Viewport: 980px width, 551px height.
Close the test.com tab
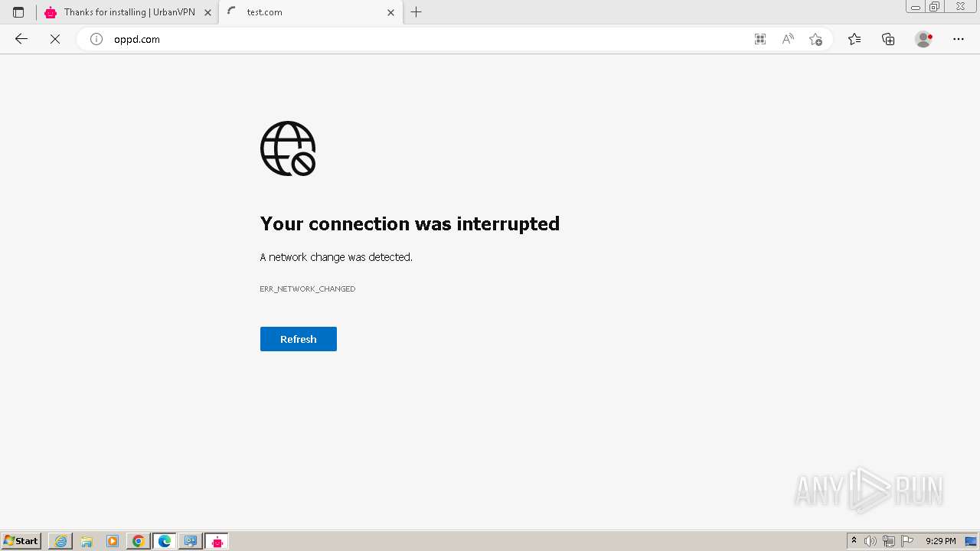(390, 12)
